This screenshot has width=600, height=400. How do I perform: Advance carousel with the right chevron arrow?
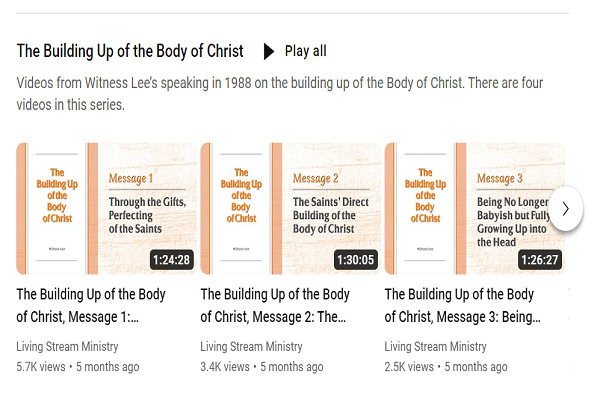pos(566,209)
